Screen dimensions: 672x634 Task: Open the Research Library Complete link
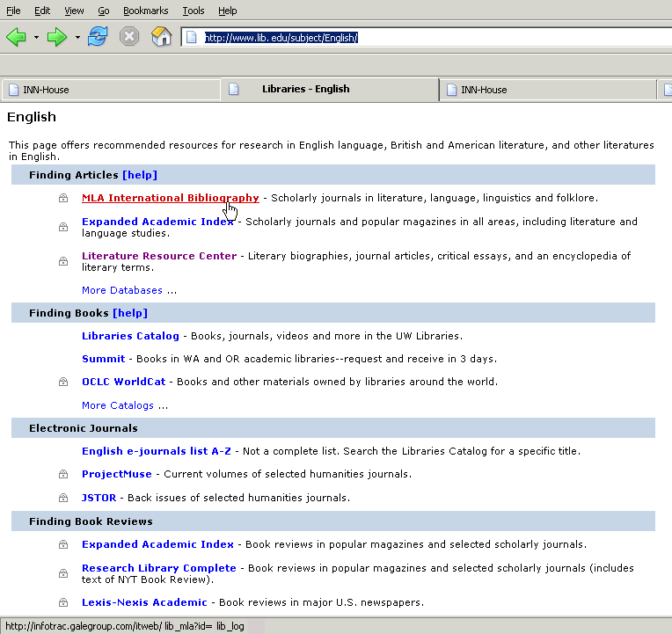click(159, 568)
